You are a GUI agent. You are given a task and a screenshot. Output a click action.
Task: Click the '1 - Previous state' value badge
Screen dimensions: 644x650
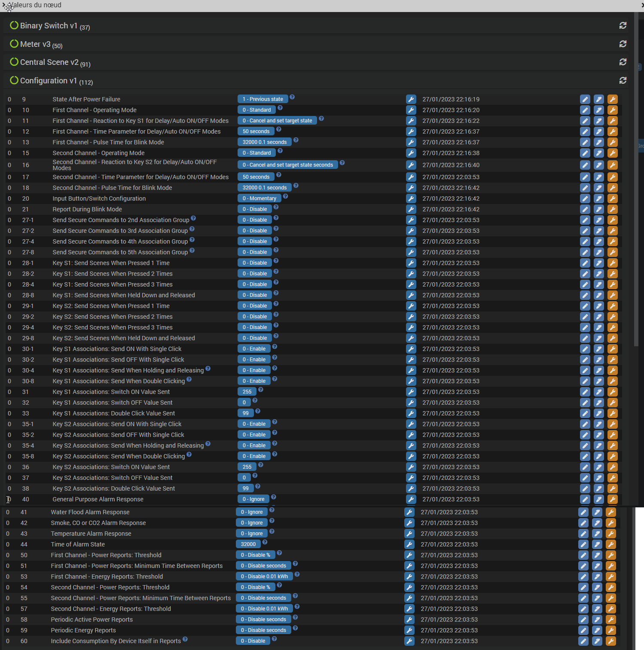pos(262,99)
